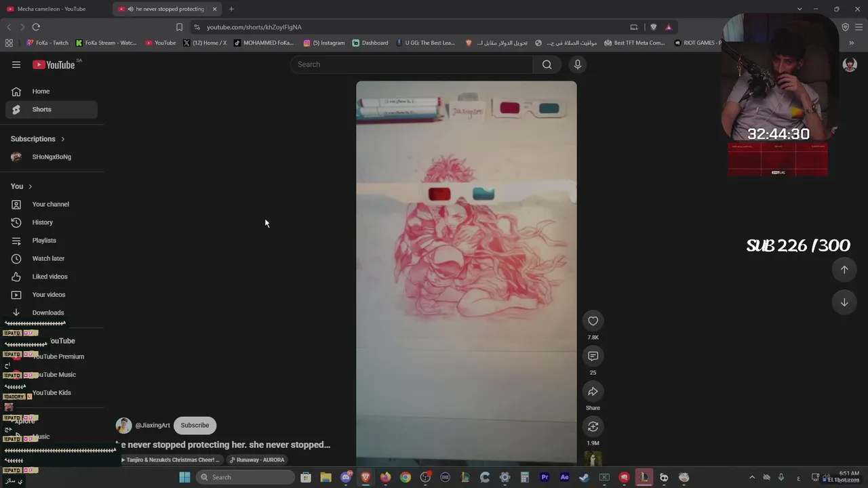Open a new browser tab

231,9
